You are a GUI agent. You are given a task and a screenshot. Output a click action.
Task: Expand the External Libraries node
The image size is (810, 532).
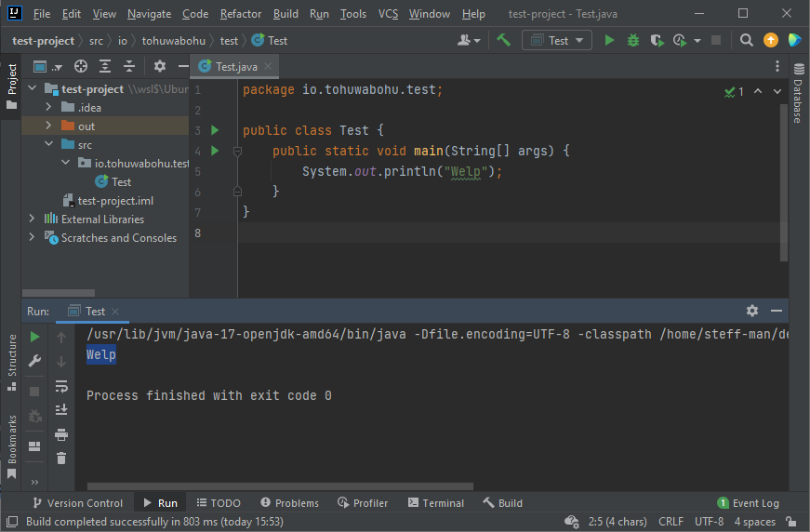(x=33, y=219)
